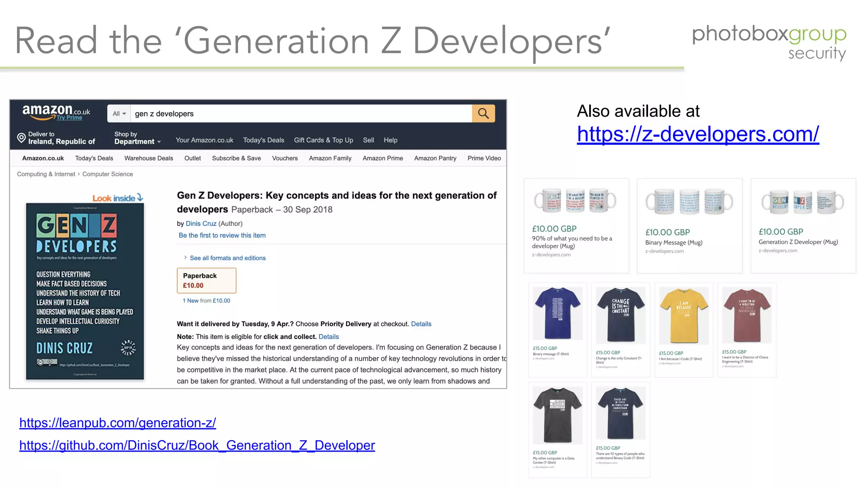Image resolution: width=868 pixels, height=488 pixels.
Task: Open the Amazon Pantry tab
Action: pos(435,158)
